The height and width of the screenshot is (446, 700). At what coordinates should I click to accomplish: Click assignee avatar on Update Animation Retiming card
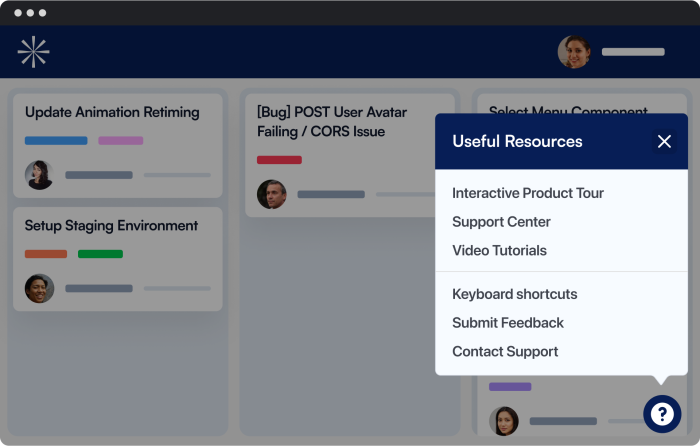point(39,175)
